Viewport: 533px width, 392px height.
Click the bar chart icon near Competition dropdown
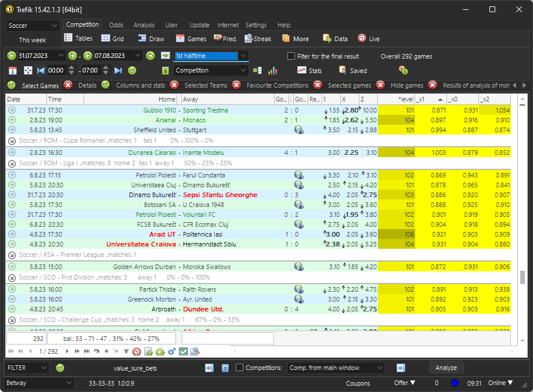click(x=273, y=70)
